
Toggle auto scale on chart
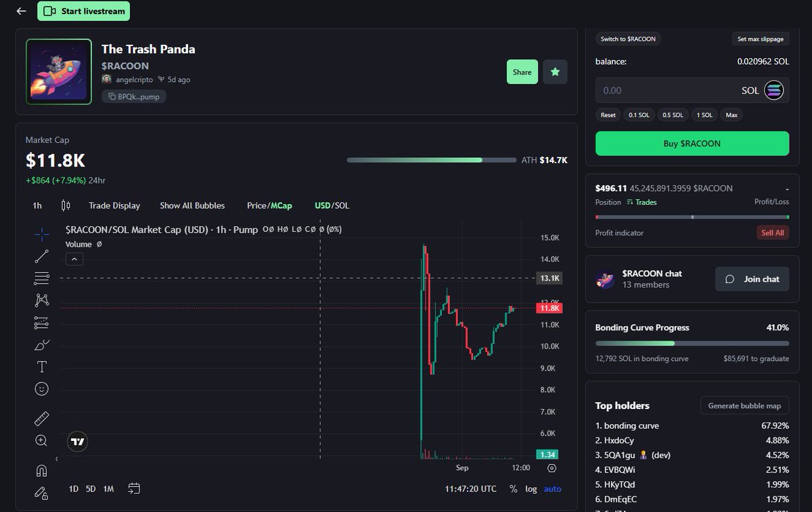pos(553,489)
